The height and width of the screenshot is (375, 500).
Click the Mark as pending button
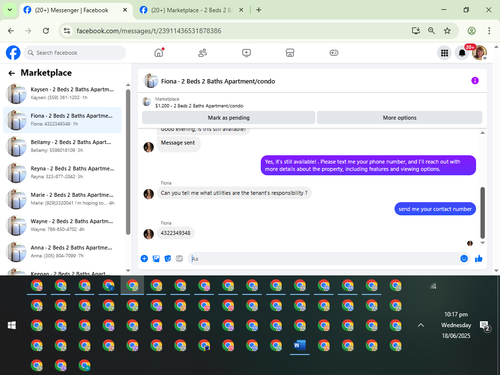click(229, 118)
